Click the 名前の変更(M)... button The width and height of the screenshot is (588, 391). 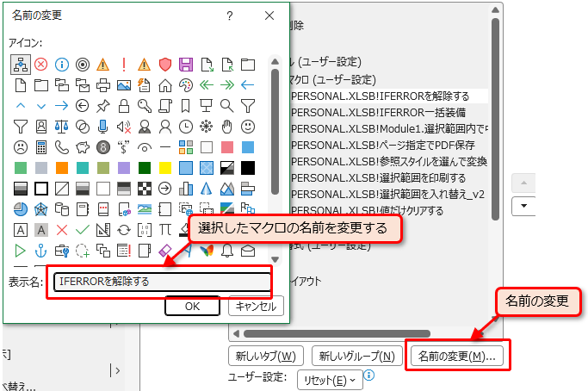click(x=455, y=356)
